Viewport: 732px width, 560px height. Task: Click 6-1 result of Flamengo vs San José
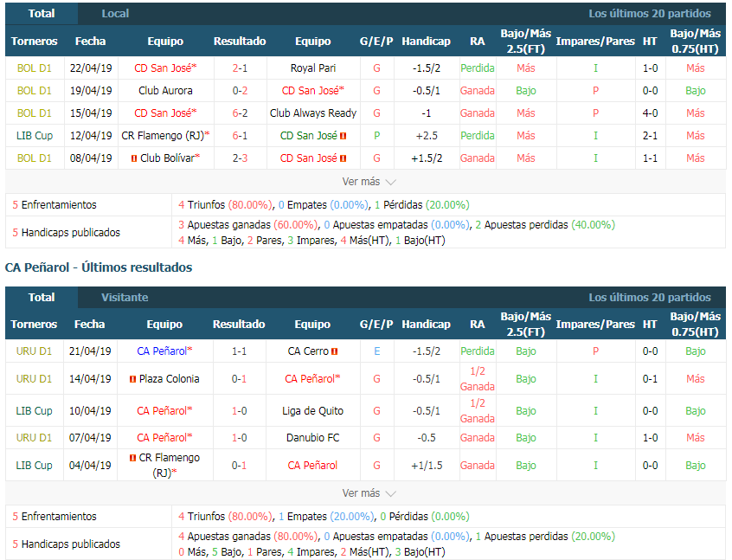tap(240, 135)
